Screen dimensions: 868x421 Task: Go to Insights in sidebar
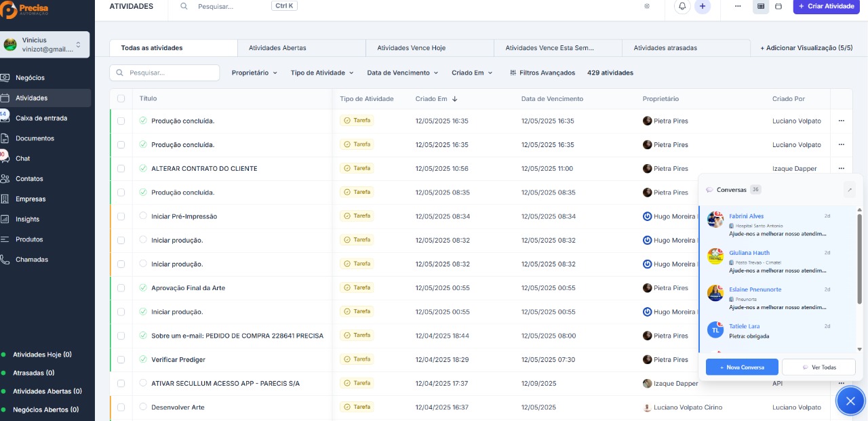coord(27,219)
